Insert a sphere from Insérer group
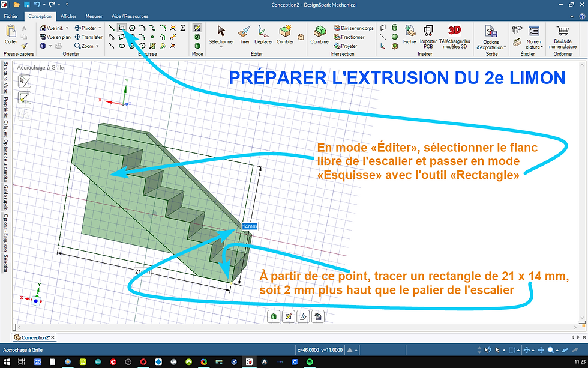The image size is (588, 368). click(395, 37)
